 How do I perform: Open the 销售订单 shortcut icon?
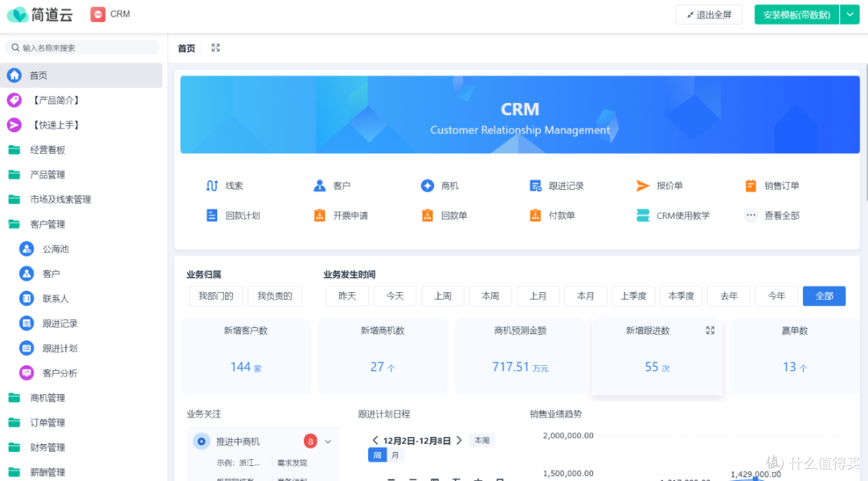[x=751, y=186]
